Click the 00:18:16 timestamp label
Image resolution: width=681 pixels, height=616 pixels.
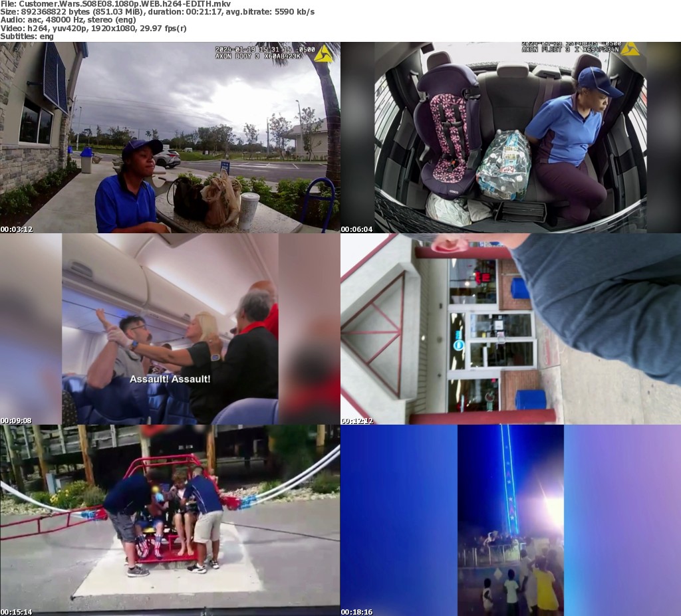point(357,612)
